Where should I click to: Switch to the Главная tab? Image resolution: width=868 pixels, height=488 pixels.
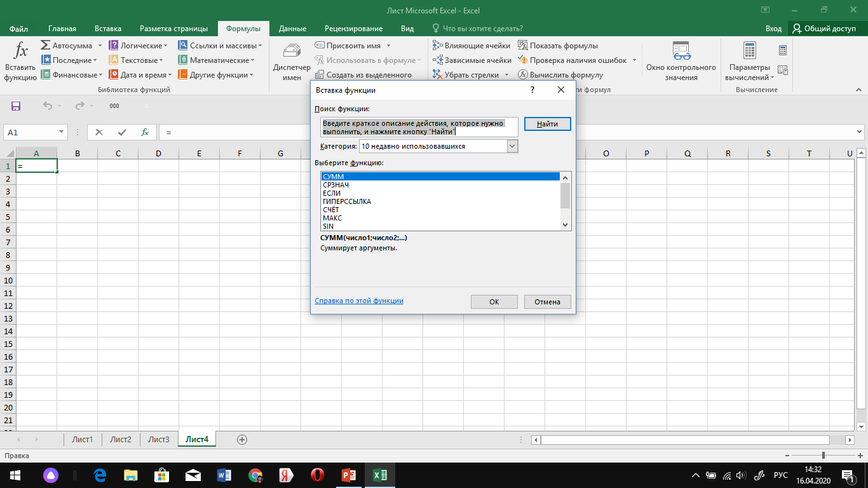(62, 29)
